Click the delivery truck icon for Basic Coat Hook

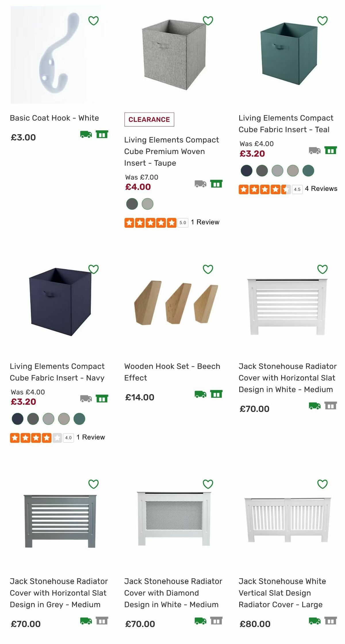point(85,134)
